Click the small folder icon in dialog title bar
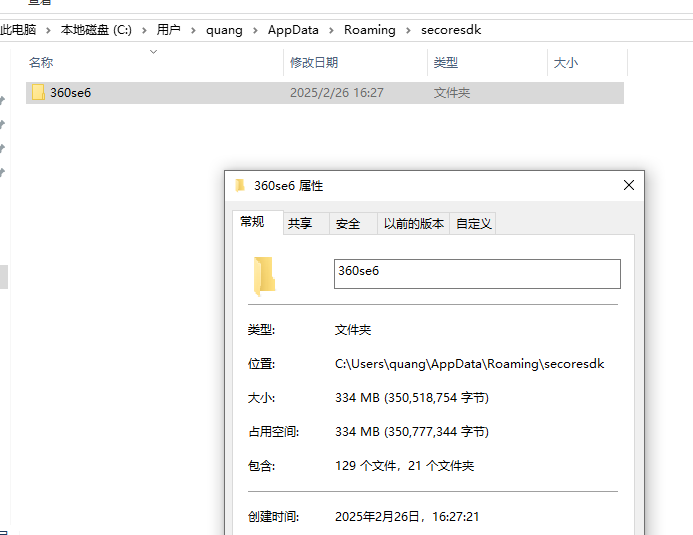693x535 pixels. [240, 186]
